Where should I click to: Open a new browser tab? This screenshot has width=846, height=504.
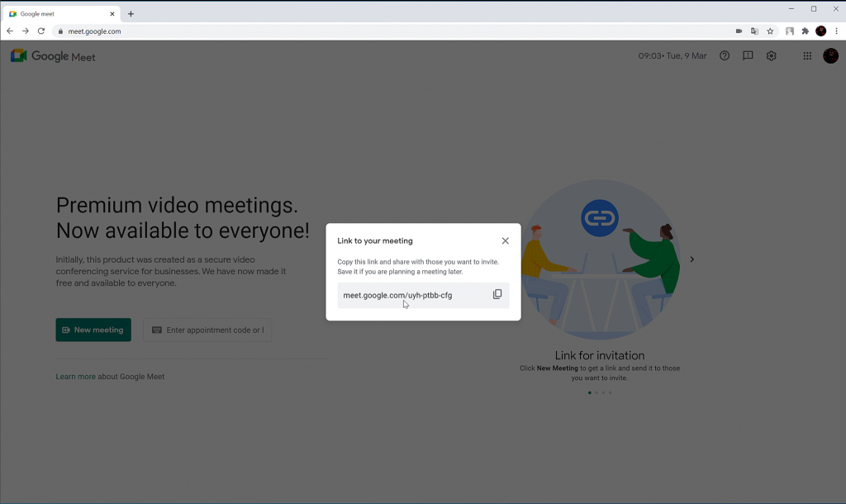coord(131,14)
